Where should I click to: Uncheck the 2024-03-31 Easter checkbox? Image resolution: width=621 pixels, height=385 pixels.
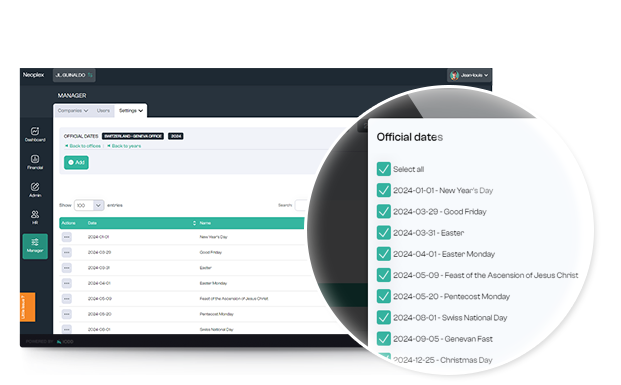[383, 233]
